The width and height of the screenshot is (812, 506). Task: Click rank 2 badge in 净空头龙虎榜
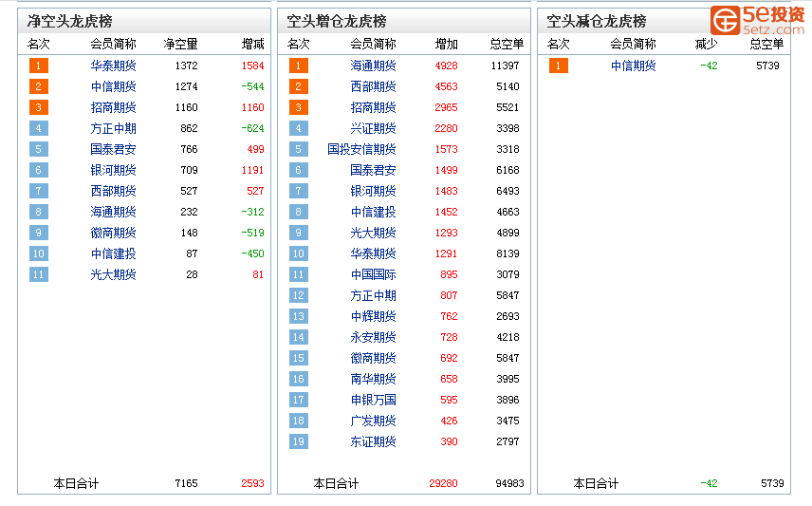[x=38, y=86]
